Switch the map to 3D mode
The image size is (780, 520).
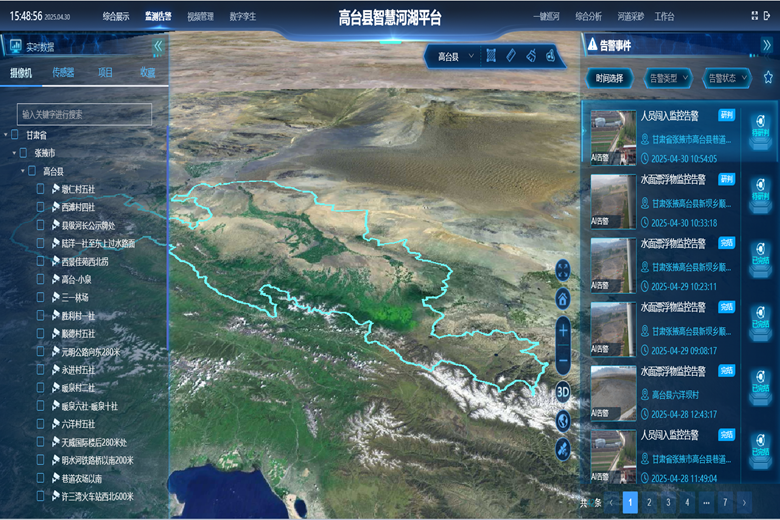[563, 392]
